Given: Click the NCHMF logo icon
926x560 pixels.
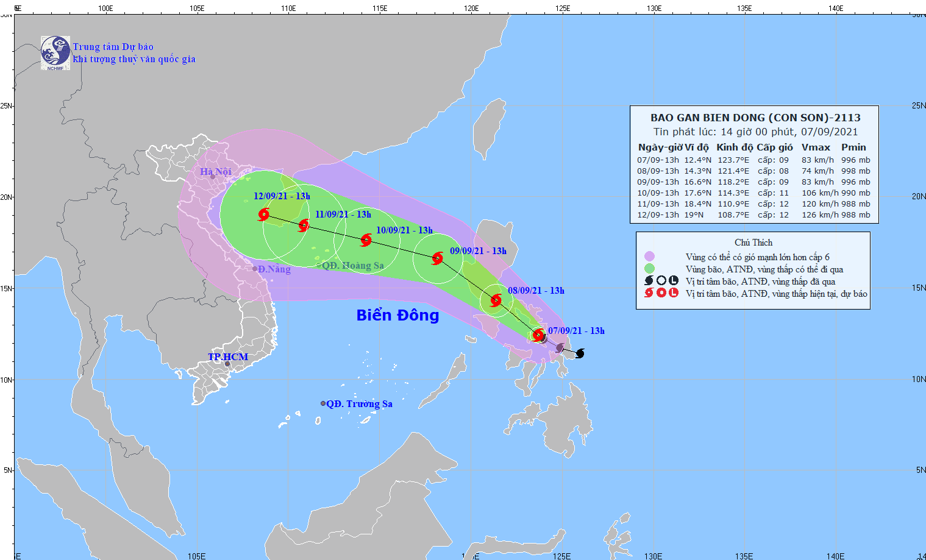Looking at the screenshot, I should (55, 53).
